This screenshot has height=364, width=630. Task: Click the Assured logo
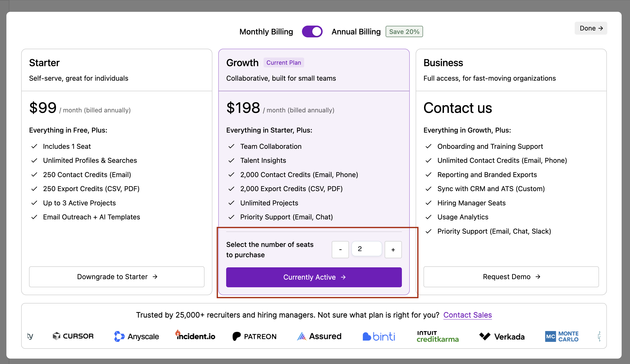point(319,336)
